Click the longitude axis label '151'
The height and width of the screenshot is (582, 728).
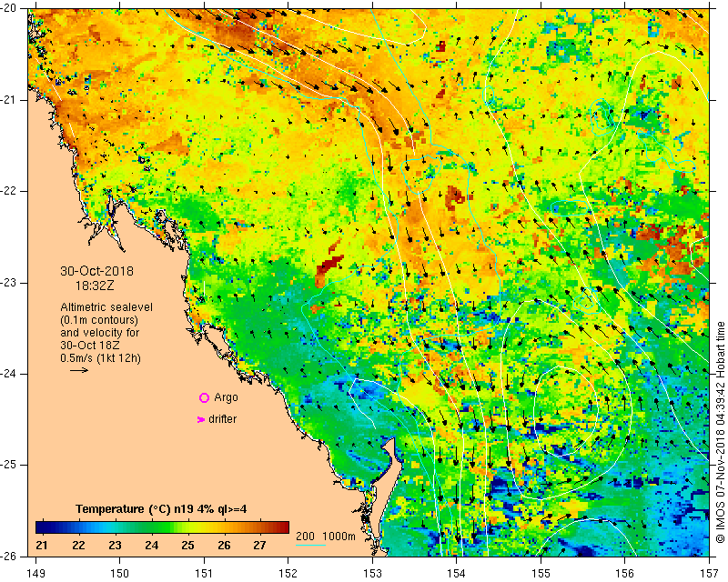point(204,573)
